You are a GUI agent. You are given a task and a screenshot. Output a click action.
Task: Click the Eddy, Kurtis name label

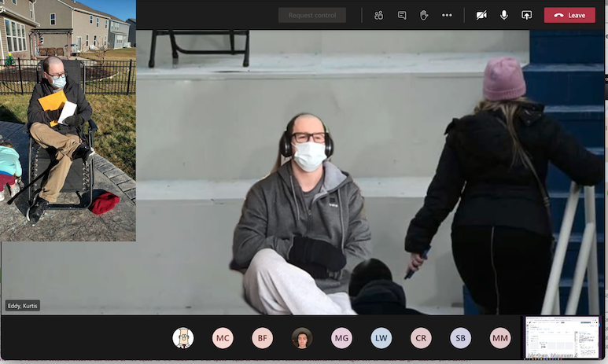coord(23,306)
